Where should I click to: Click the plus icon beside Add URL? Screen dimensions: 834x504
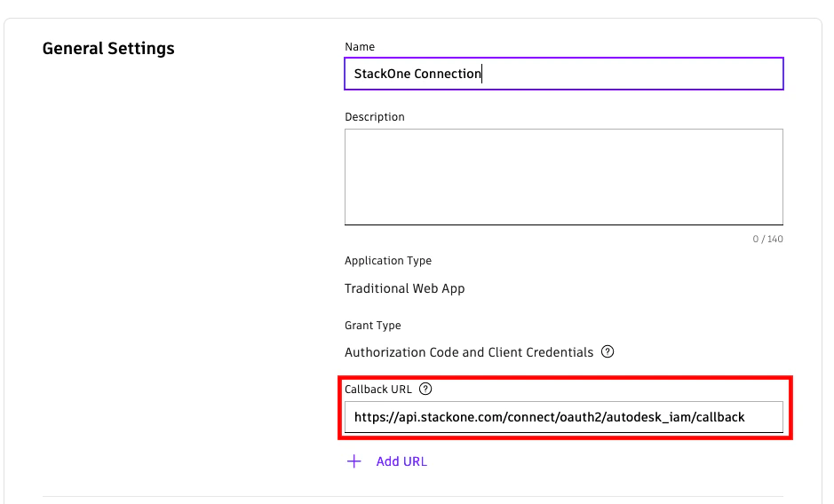pyautogui.click(x=354, y=461)
